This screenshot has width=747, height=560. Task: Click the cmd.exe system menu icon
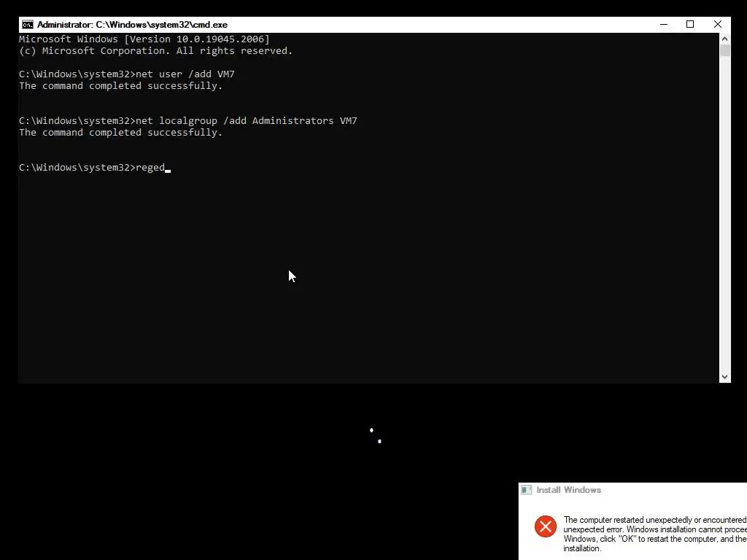[28, 25]
